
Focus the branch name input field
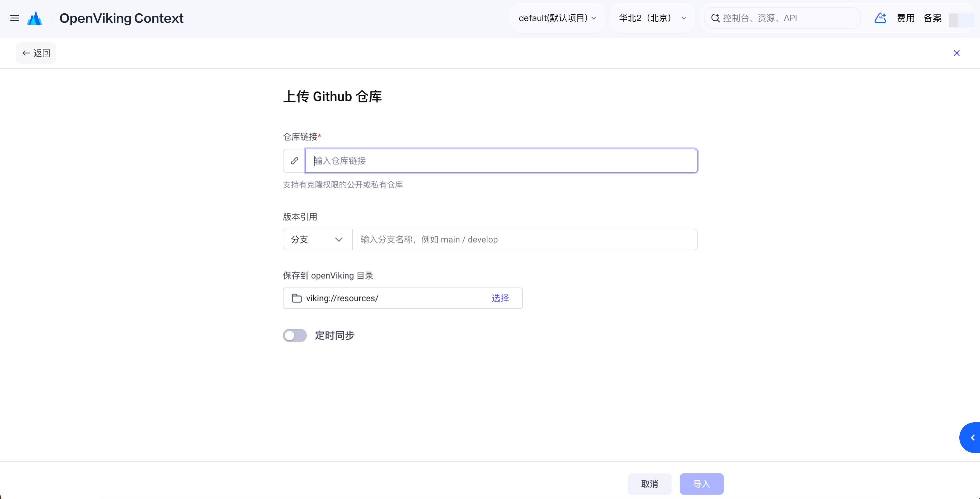coord(525,239)
